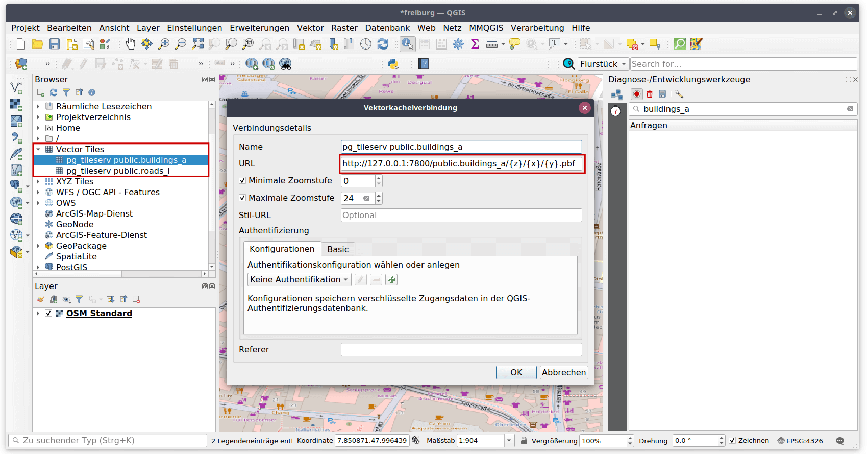Click the Save Project floppy disk icon

tap(55, 44)
